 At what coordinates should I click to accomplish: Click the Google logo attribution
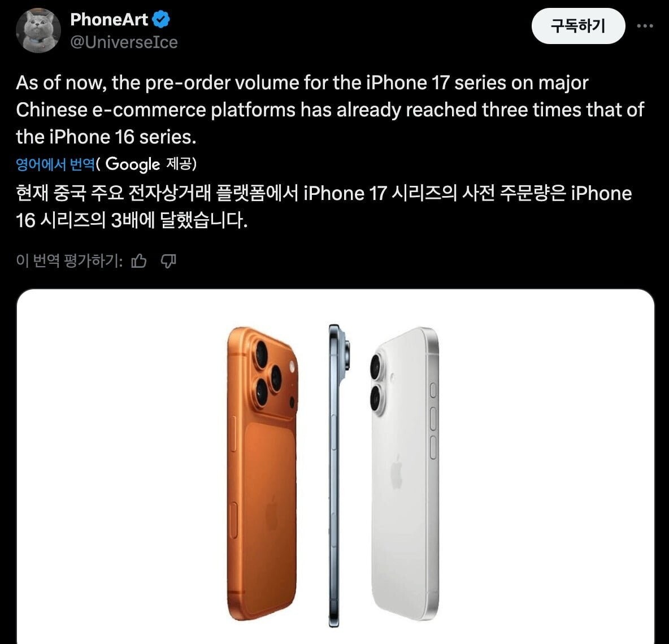[x=132, y=164]
